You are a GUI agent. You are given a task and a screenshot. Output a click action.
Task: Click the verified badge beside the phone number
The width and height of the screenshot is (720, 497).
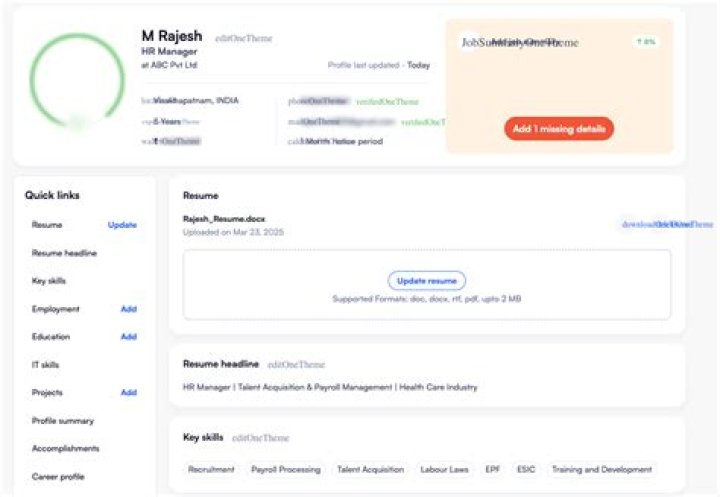coord(388,102)
